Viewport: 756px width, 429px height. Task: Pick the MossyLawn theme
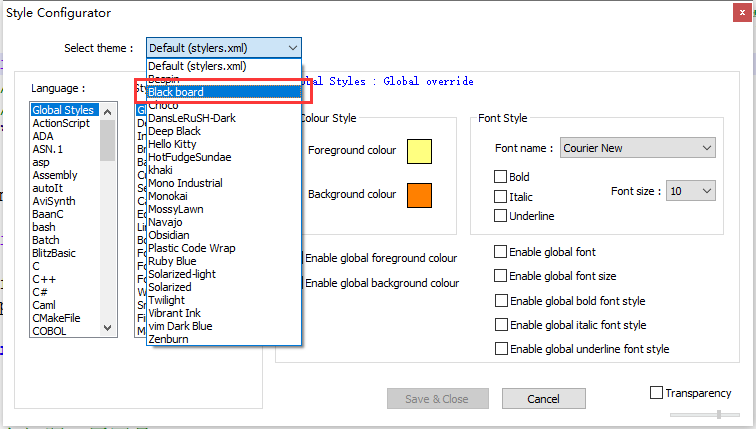pos(224,209)
